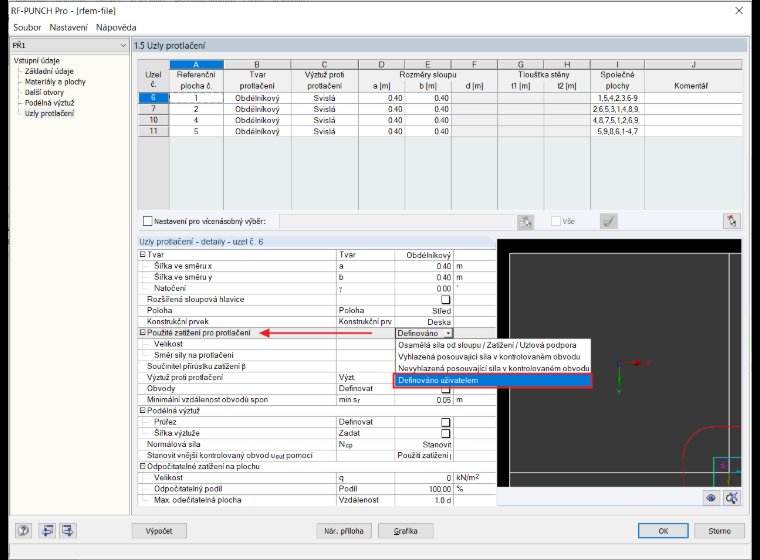The height and width of the screenshot is (560, 760).
Task: Click the Odpočitatelný podíl value 100.00
Action: (x=424, y=489)
